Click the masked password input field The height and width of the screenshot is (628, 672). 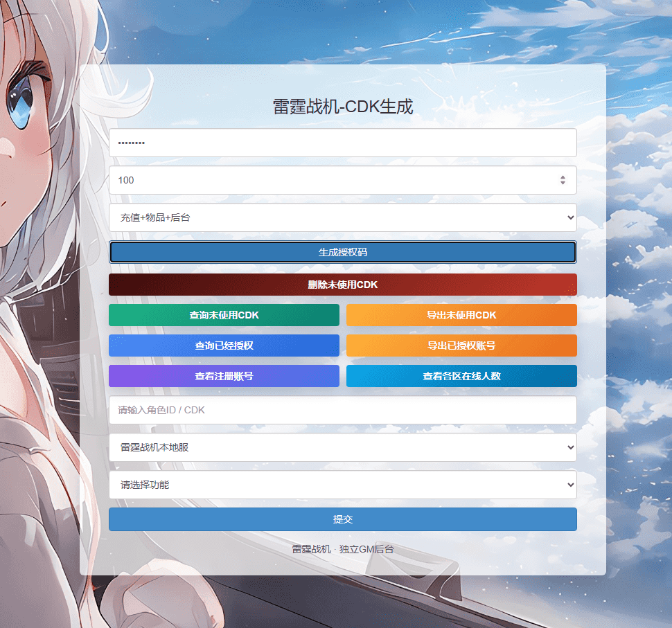[x=342, y=143]
